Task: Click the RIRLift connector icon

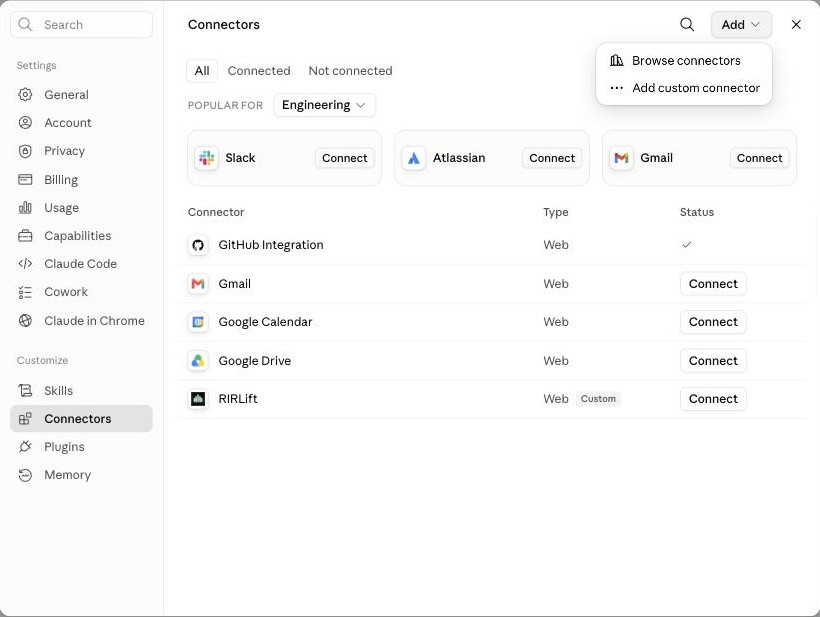Action: 198,399
